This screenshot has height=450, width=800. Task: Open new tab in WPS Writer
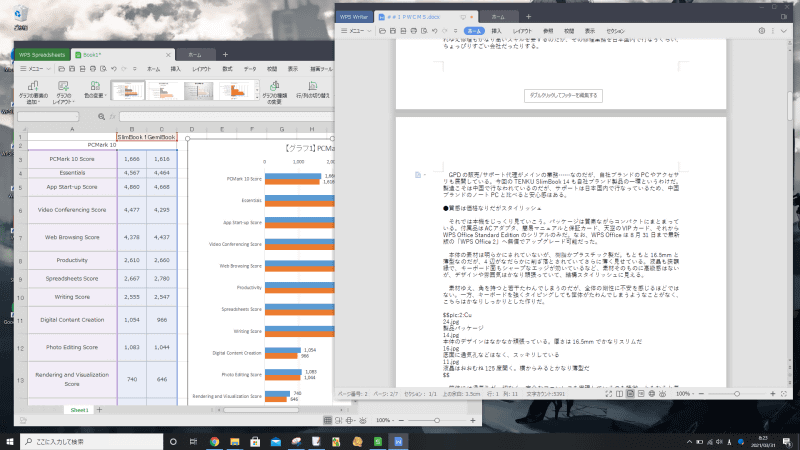529,17
